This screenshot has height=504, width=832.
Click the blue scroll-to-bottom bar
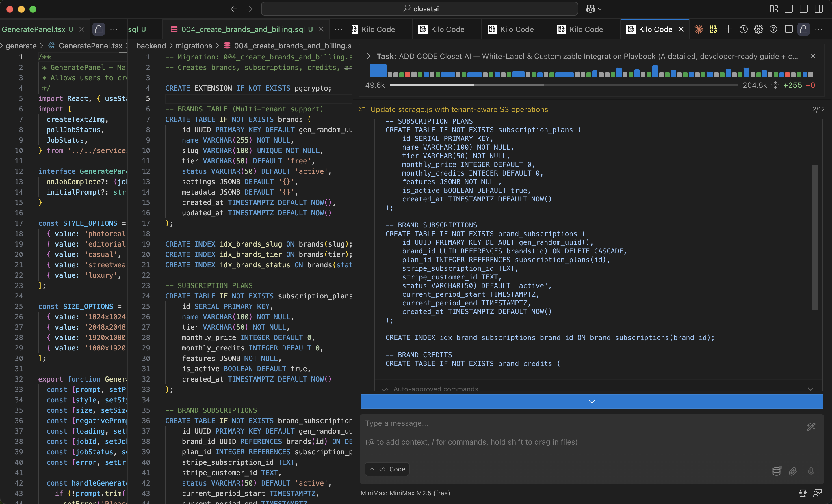[x=592, y=402]
